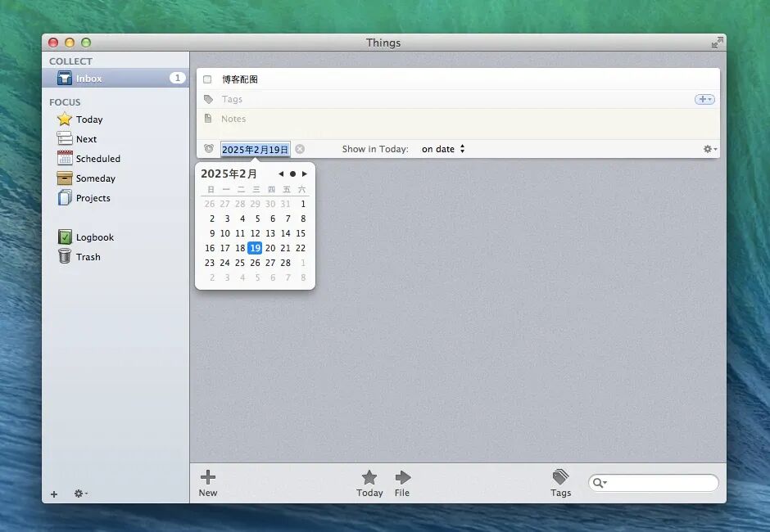Click the Today star toolbar button
This screenshot has height=532, width=770.
coord(369,483)
